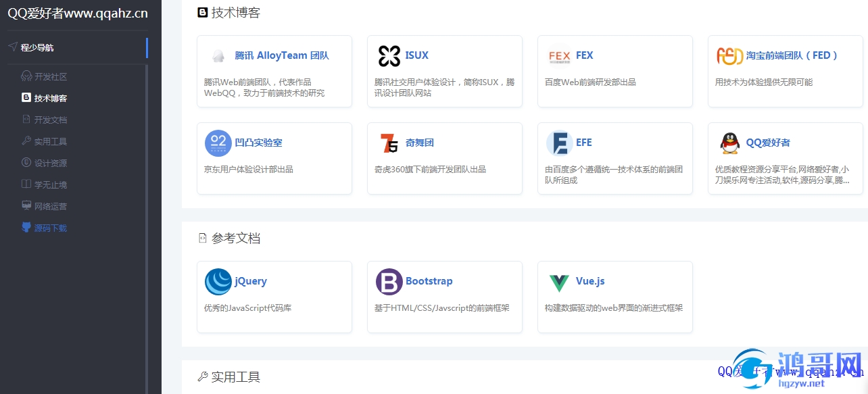
Task: Click the EFE logo icon
Action: point(559,143)
